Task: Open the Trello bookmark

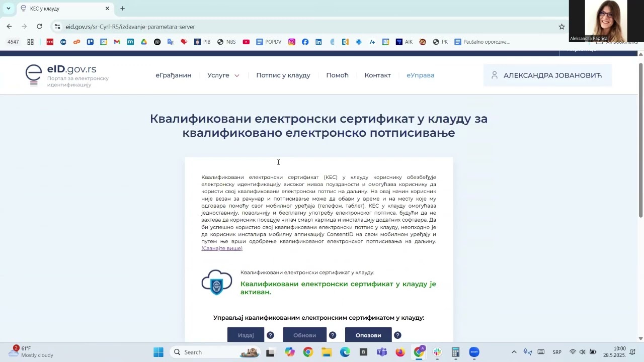Action: [90, 42]
